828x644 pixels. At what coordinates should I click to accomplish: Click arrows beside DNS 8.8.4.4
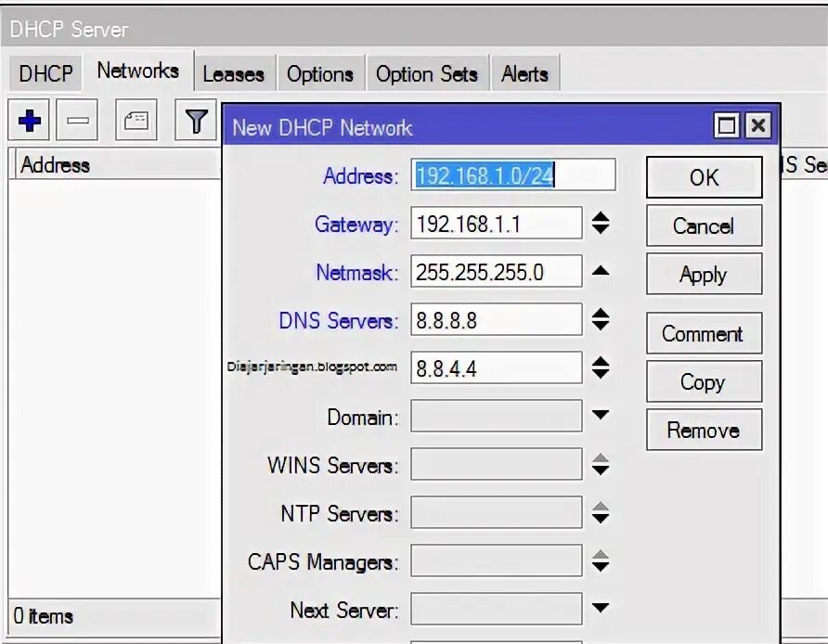coord(601,367)
